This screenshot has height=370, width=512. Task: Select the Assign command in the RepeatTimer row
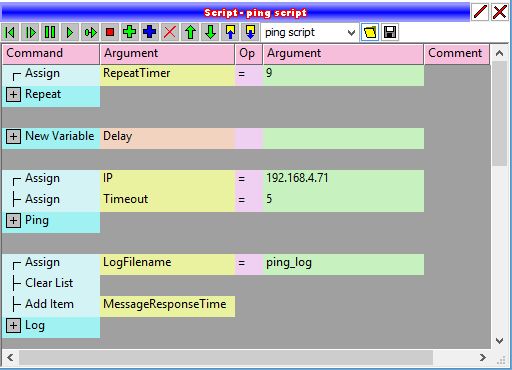51,74
